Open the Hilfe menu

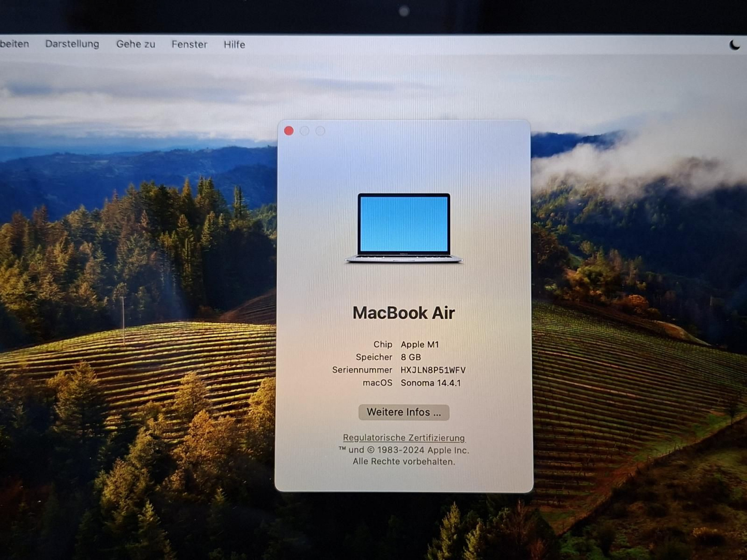tap(235, 44)
